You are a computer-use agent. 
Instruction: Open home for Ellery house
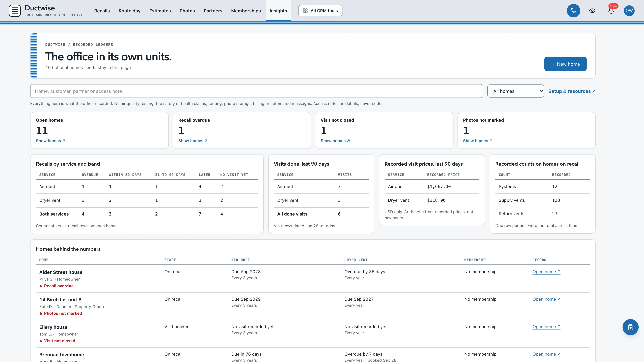546,326
